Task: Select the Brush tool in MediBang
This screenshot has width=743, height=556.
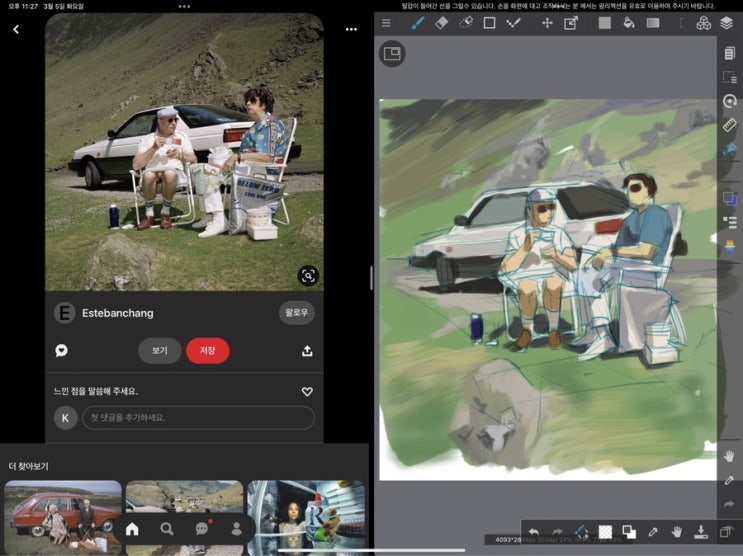Action: [x=417, y=23]
